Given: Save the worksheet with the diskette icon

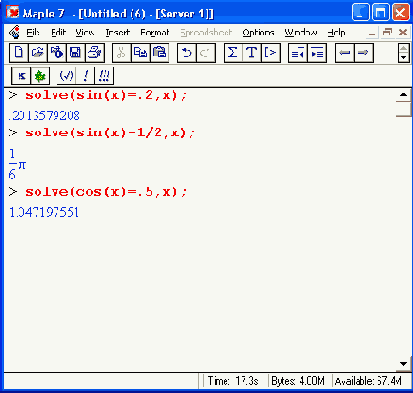Looking at the screenshot, I should [x=76, y=53].
